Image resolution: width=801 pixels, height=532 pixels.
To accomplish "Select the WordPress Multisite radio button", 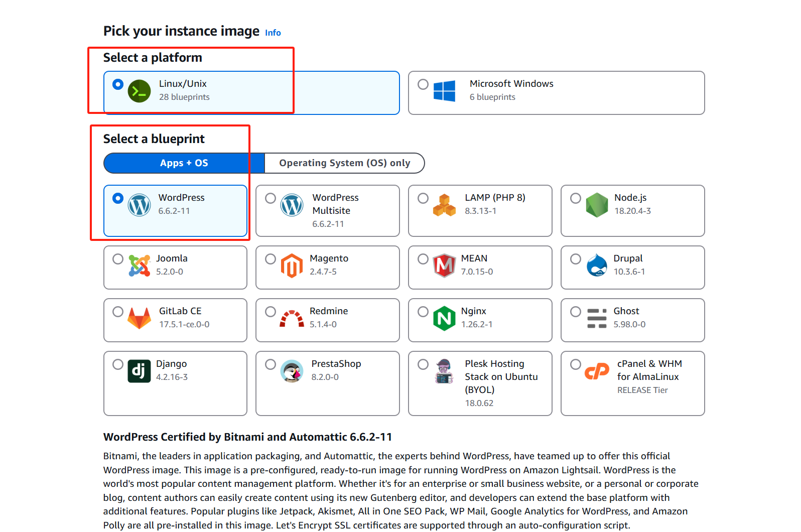I will [271, 198].
